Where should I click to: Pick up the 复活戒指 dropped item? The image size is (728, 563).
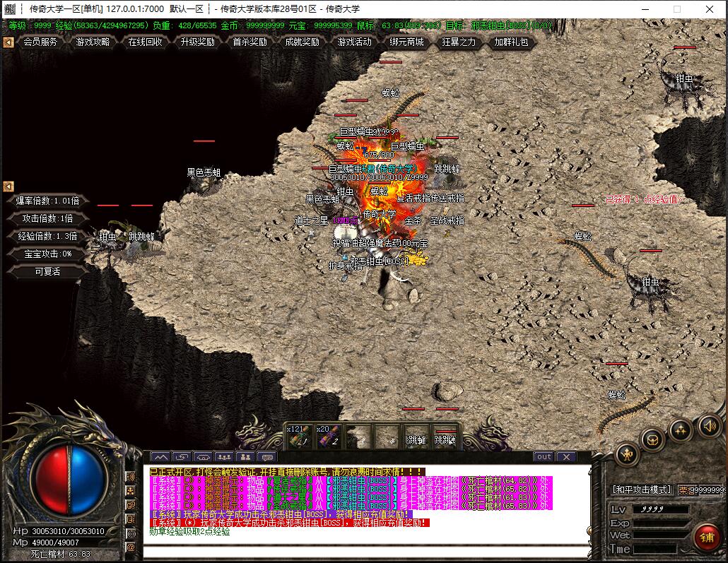point(413,198)
